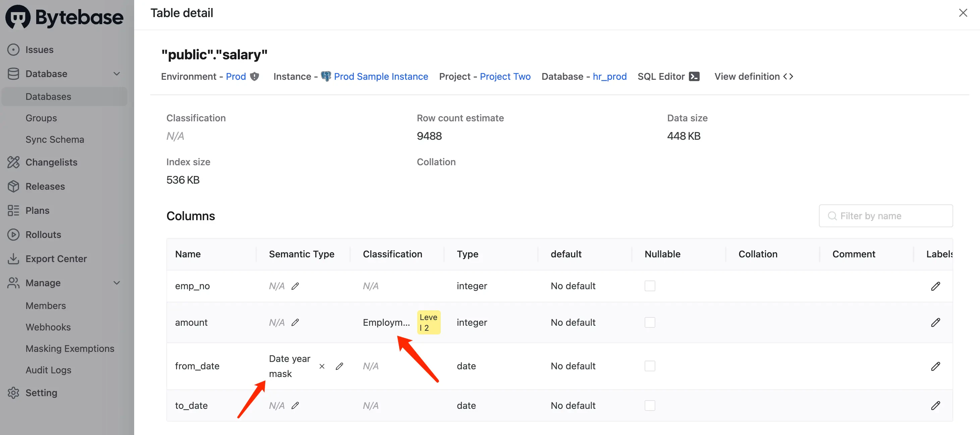The height and width of the screenshot is (435, 980).
Task: Edit semantic type for emp_no column
Action: tap(295, 286)
